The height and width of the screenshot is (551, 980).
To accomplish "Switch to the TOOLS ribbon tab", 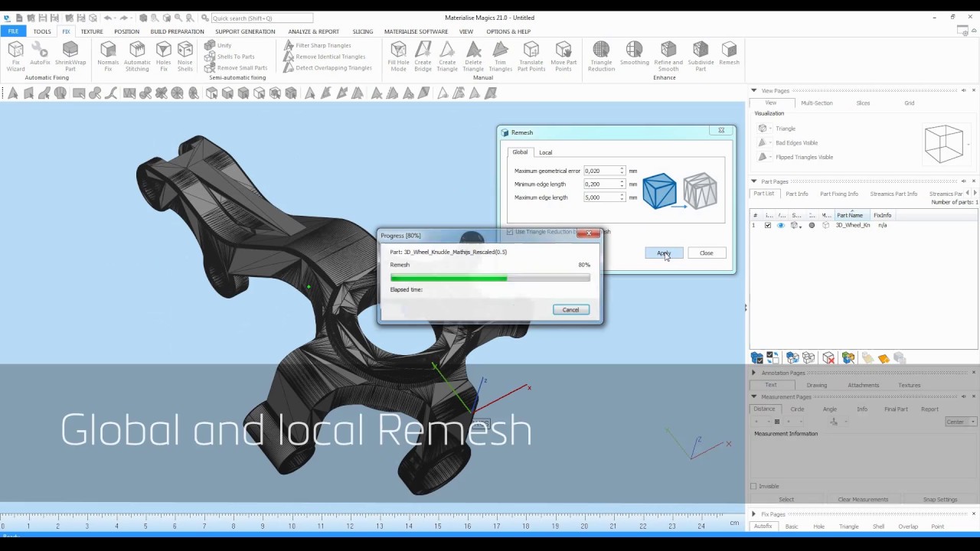I will click(42, 31).
